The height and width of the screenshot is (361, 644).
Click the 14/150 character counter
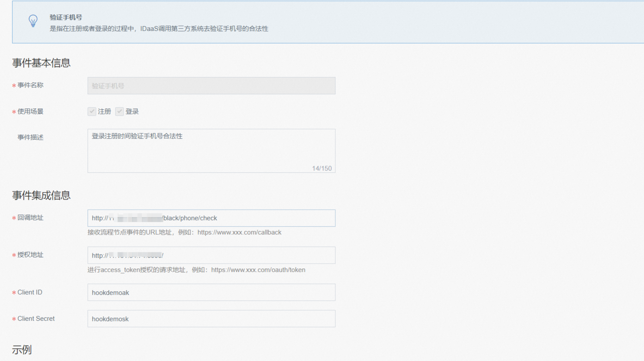tap(322, 168)
